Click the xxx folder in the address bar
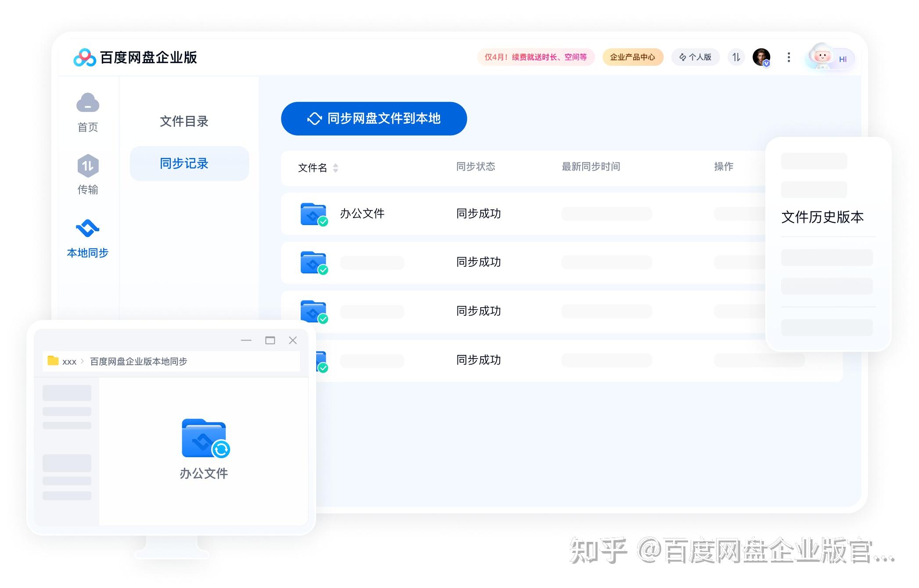919x588 pixels. tap(69, 362)
